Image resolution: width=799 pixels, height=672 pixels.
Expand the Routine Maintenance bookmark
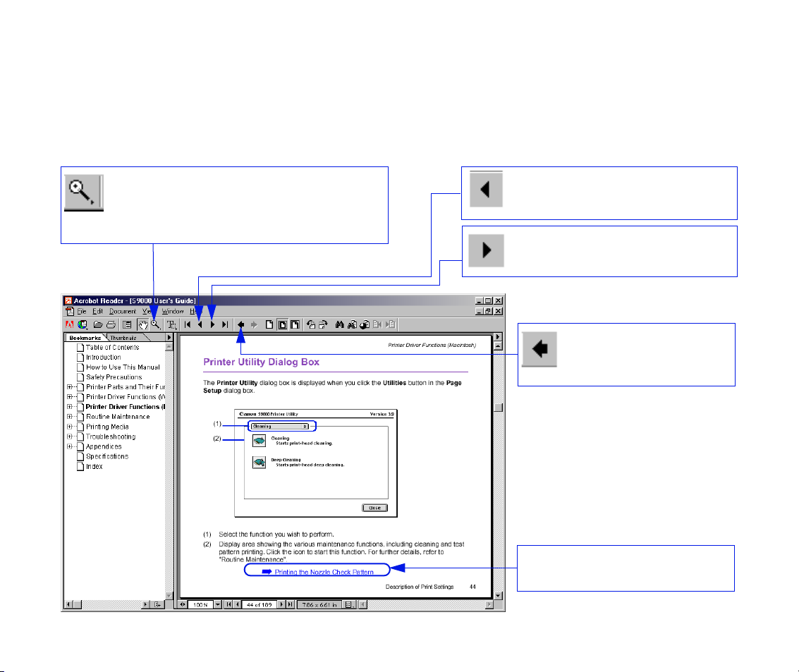[x=70, y=417]
